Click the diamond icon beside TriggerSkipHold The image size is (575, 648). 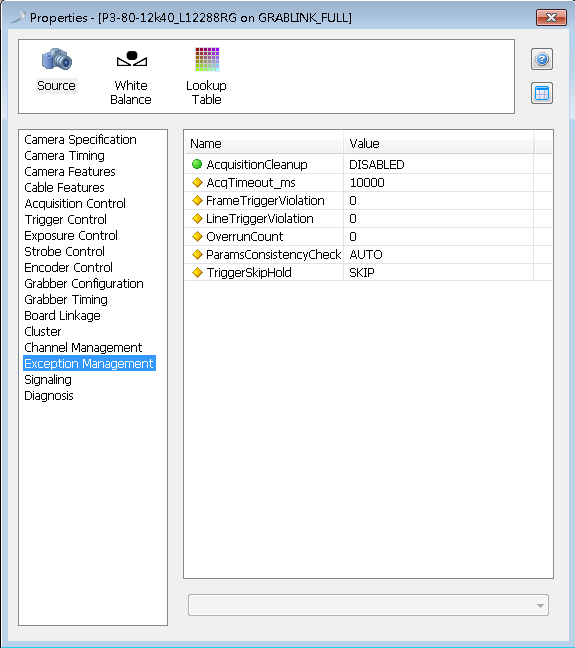tap(197, 272)
